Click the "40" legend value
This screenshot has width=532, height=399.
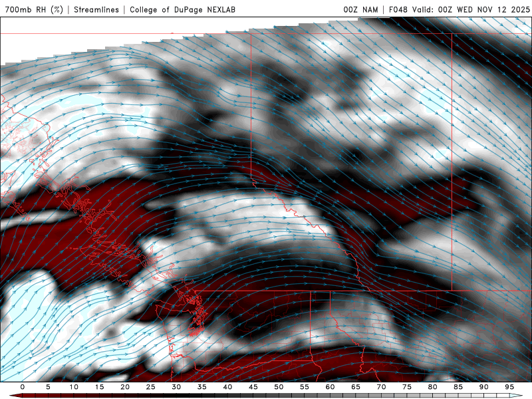pyautogui.click(x=227, y=387)
